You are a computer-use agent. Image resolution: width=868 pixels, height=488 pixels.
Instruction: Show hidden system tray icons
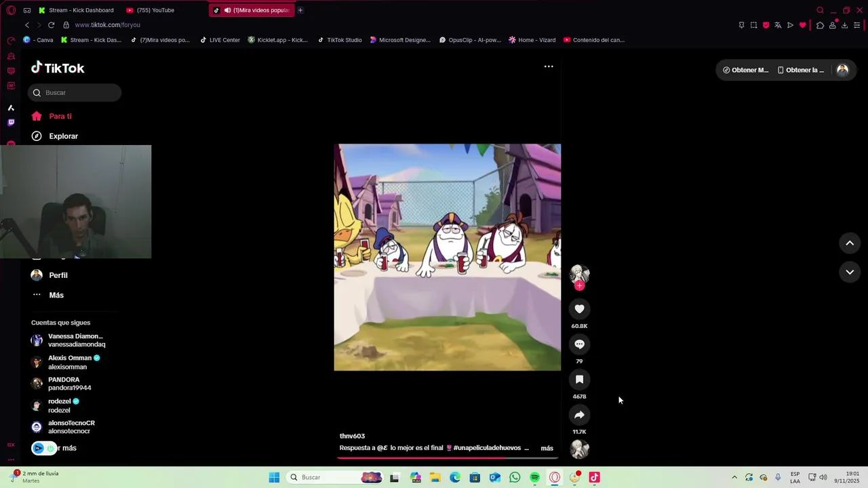[x=734, y=477]
